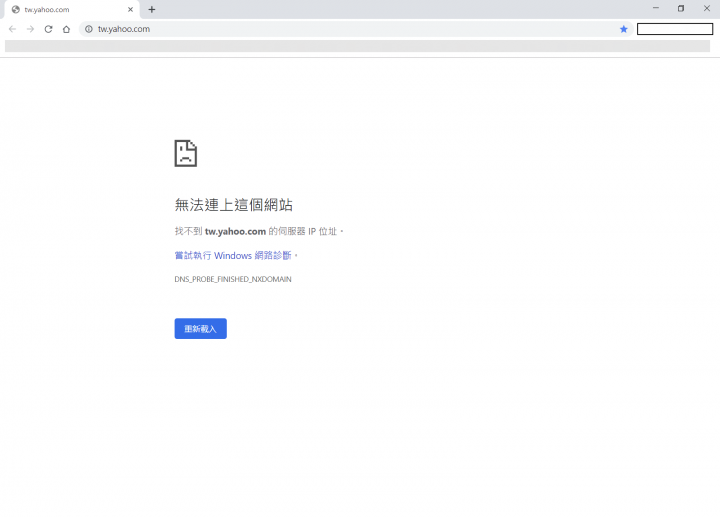Click the sad page error icon
This screenshot has height=517, width=720.
[x=186, y=153]
